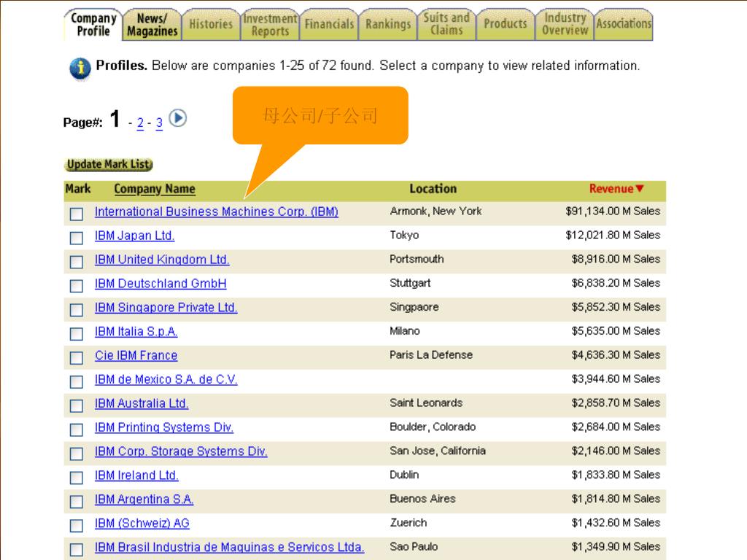
Task: Open the IBM (Schweiz) AG link
Action: [142, 524]
